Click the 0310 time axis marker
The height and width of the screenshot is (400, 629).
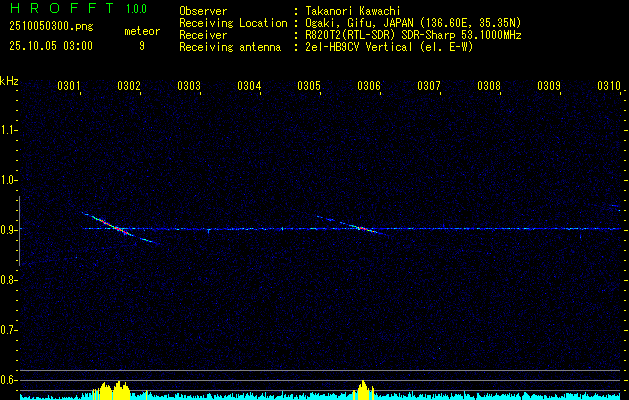coord(609,85)
